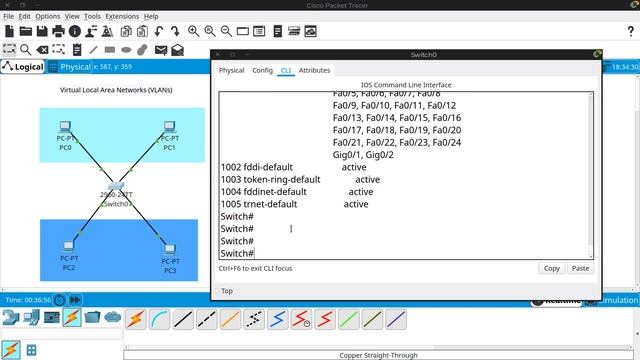The image size is (640, 360).
Task: Switch to the Attributes tab
Action: [x=314, y=70]
